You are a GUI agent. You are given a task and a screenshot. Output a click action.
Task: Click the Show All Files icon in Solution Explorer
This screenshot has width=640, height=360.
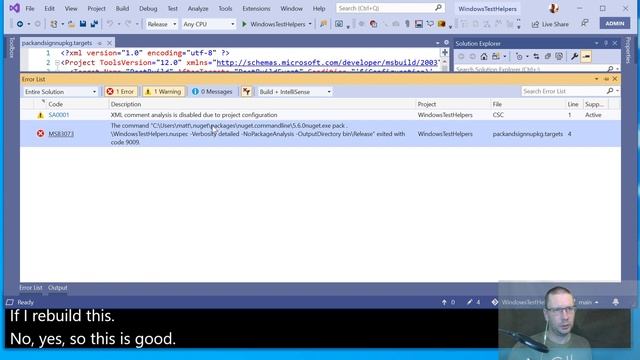tap(559, 56)
